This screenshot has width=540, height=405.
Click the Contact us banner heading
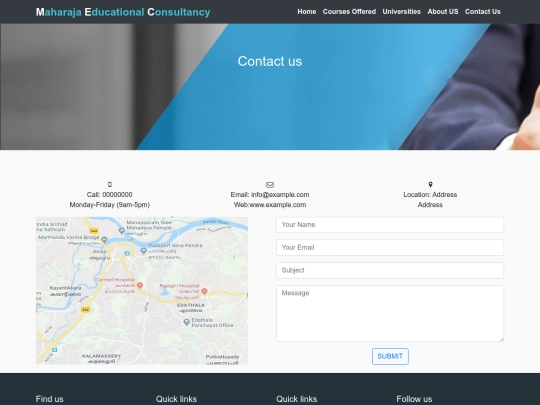click(270, 61)
